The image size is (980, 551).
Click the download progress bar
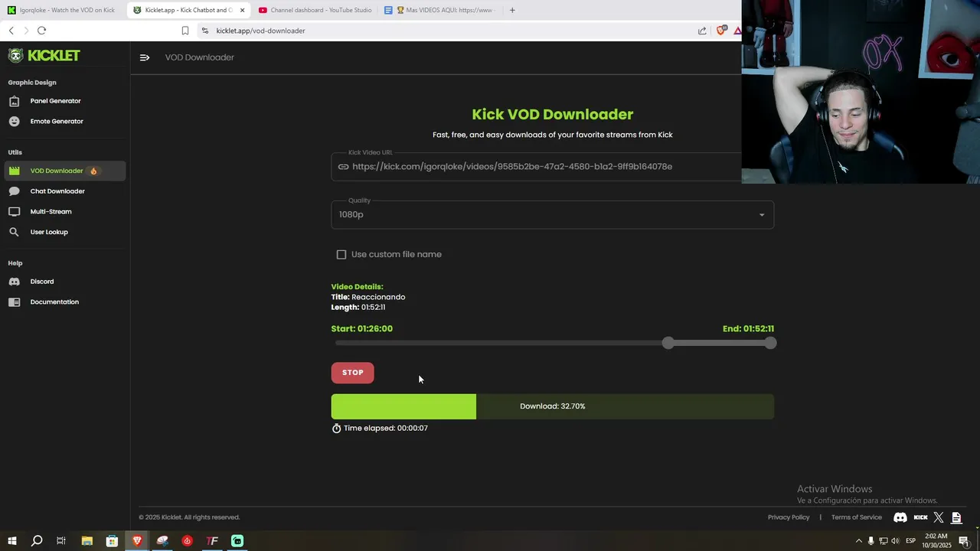(552, 406)
